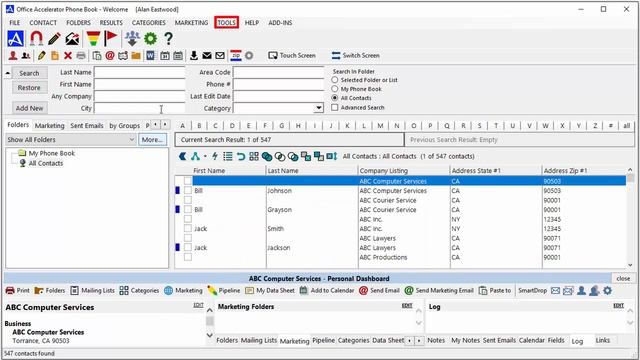Click the four-squares categories icon above results
Screen dimensions: 640x360
[254, 156]
